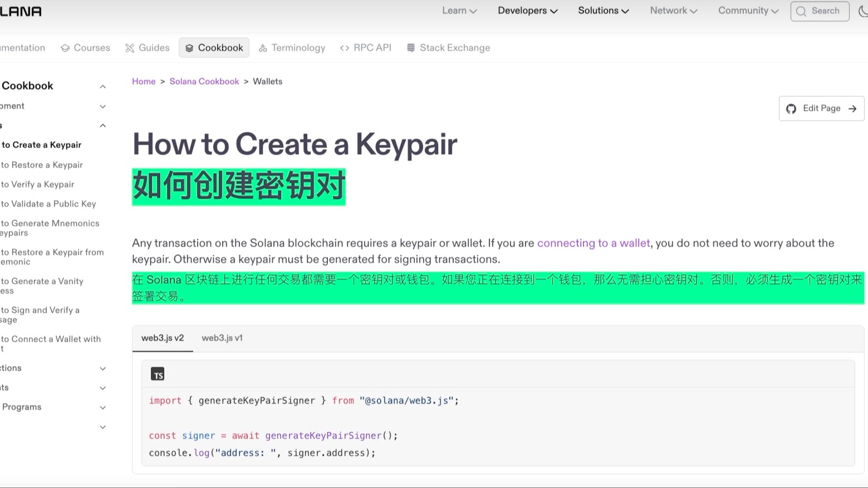This screenshot has width=868, height=488.
Task: Click the Edit Page button
Action: (x=821, y=109)
